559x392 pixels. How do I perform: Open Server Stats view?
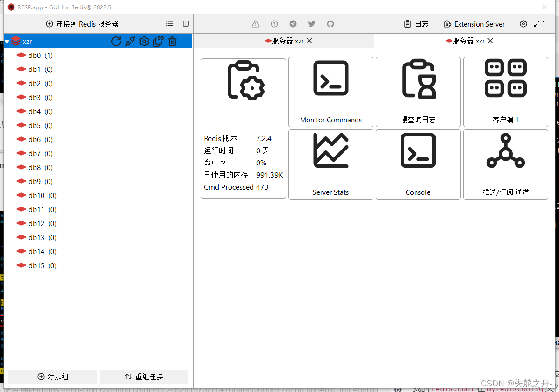(330, 164)
